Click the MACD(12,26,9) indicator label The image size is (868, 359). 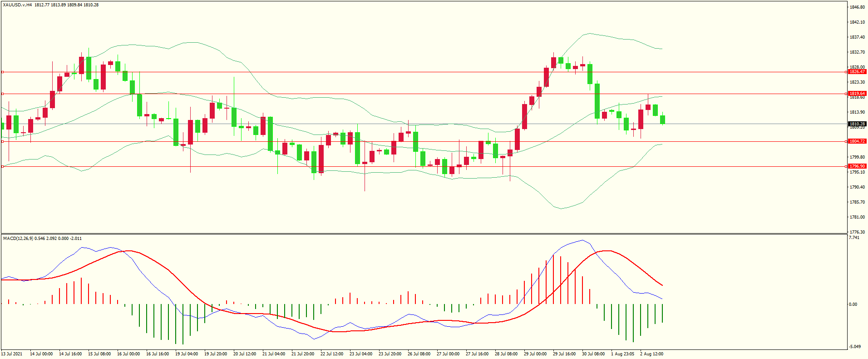(x=18, y=238)
